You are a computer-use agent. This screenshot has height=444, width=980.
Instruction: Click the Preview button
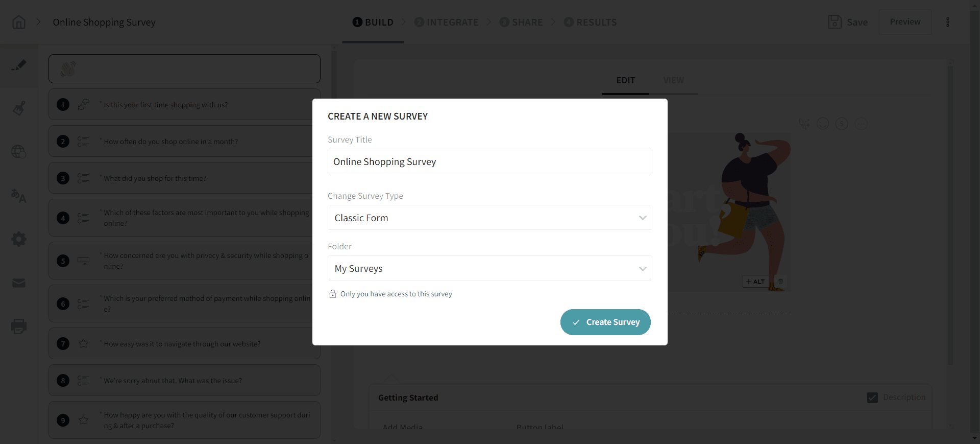tap(904, 22)
